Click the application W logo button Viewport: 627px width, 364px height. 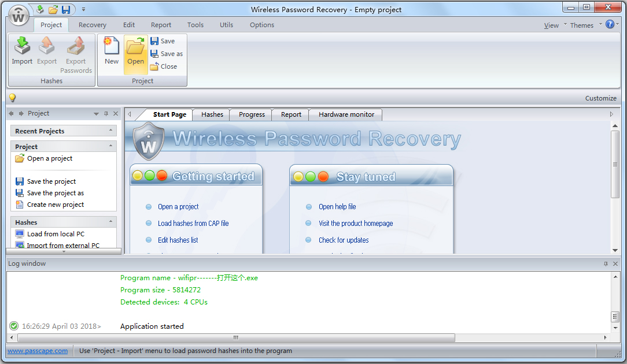coord(19,16)
